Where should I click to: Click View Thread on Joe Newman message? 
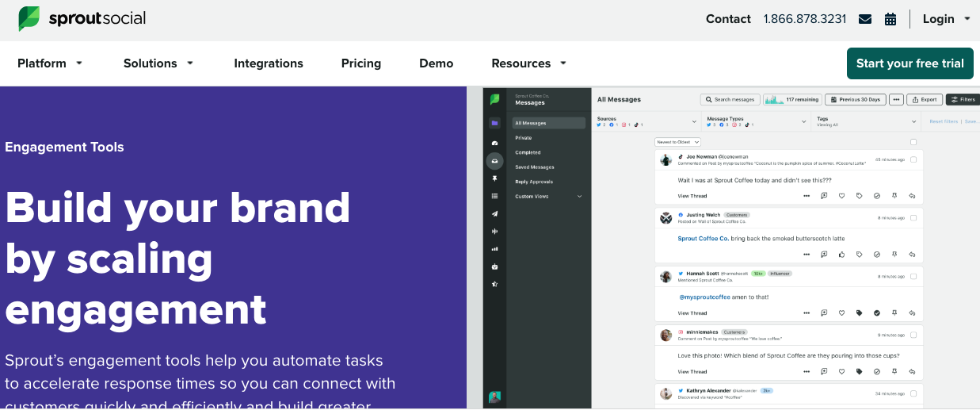(x=692, y=196)
